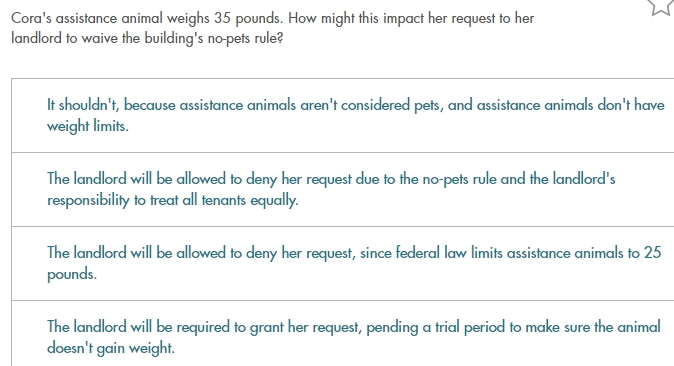
Task: Click the word "pounds." in the third answer
Action: click(72, 274)
